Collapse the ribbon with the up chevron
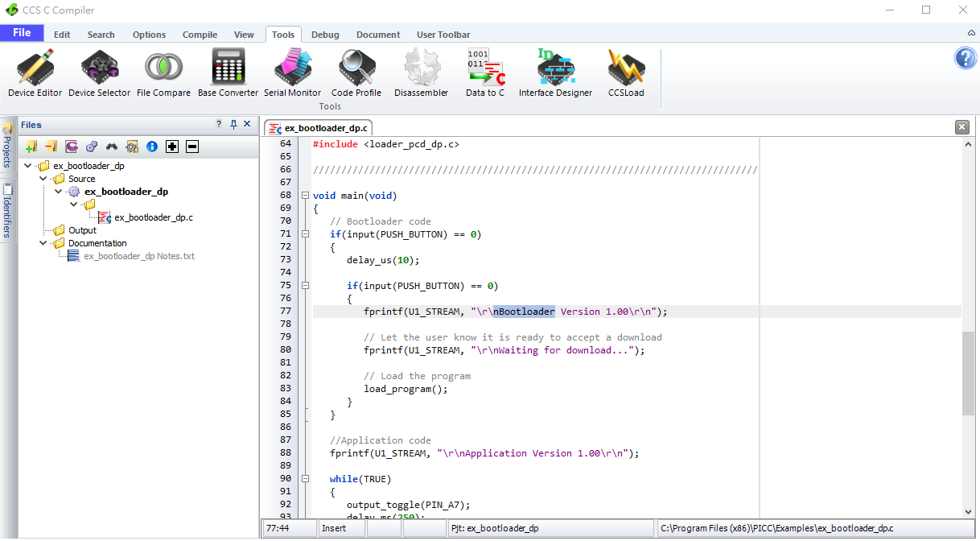This screenshot has height=541, width=980. (x=971, y=34)
